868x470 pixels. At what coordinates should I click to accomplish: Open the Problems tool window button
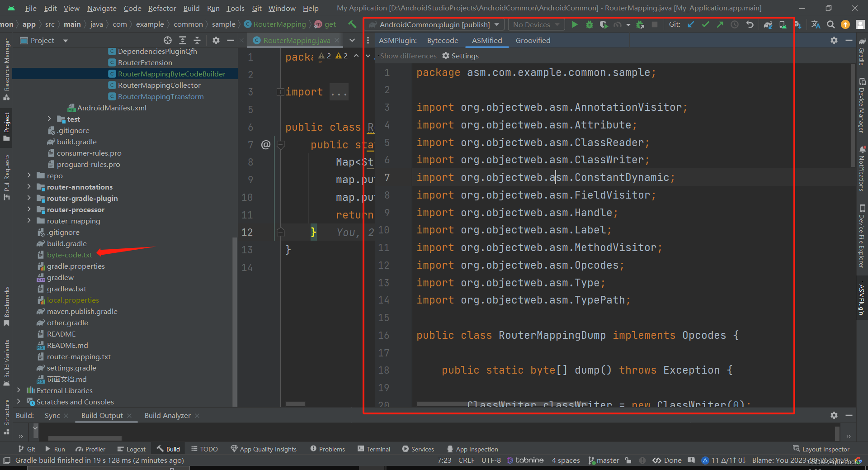click(x=328, y=449)
